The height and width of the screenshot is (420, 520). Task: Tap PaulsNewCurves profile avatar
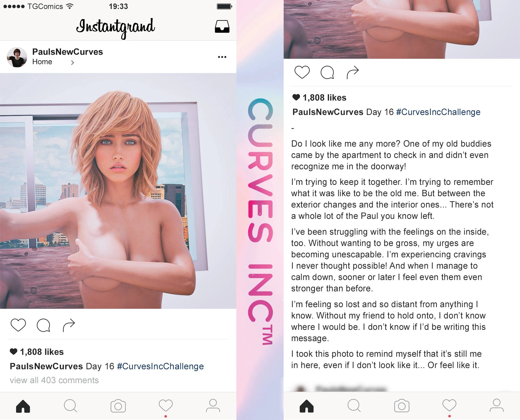(17, 57)
